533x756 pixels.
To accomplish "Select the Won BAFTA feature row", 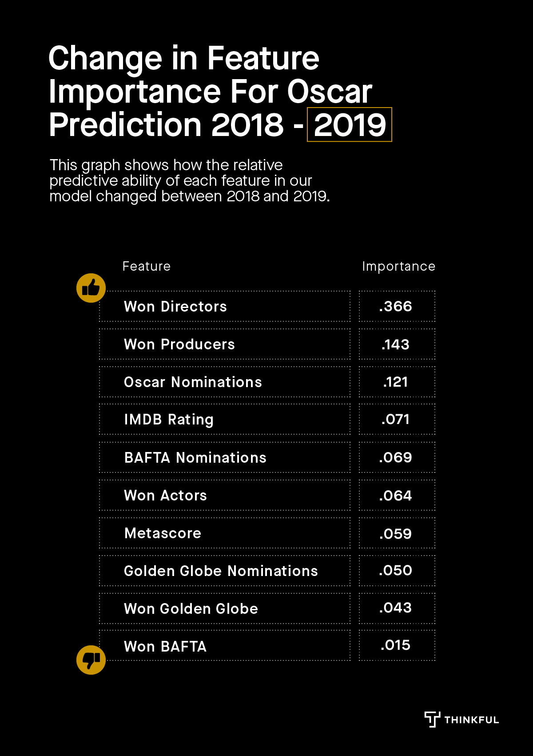I will 225,646.
